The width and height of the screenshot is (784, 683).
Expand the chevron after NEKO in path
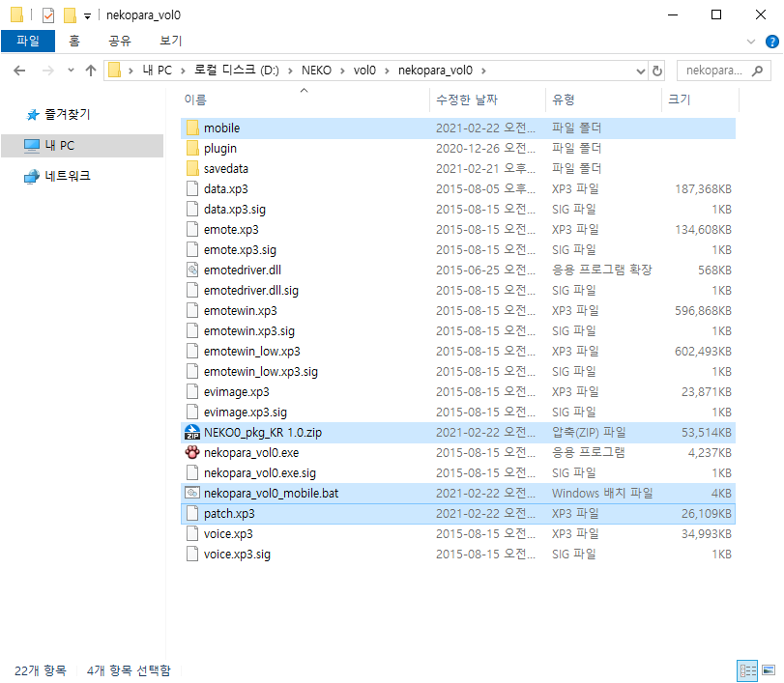pyautogui.click(x=342, y=71)
